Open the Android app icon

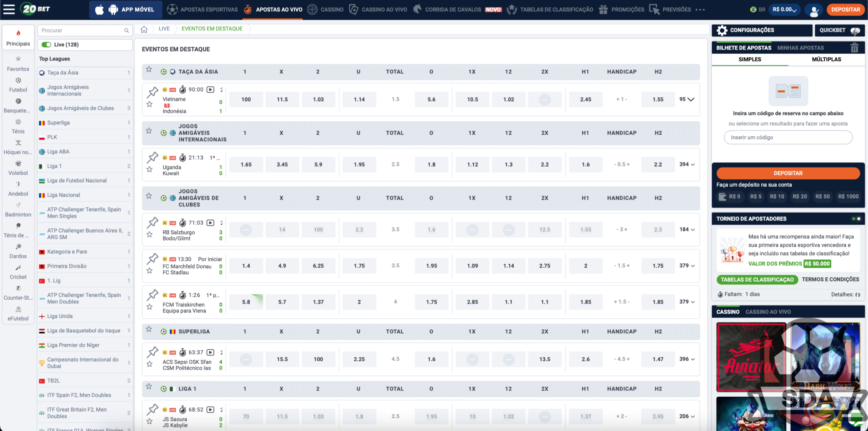(113, 9)
